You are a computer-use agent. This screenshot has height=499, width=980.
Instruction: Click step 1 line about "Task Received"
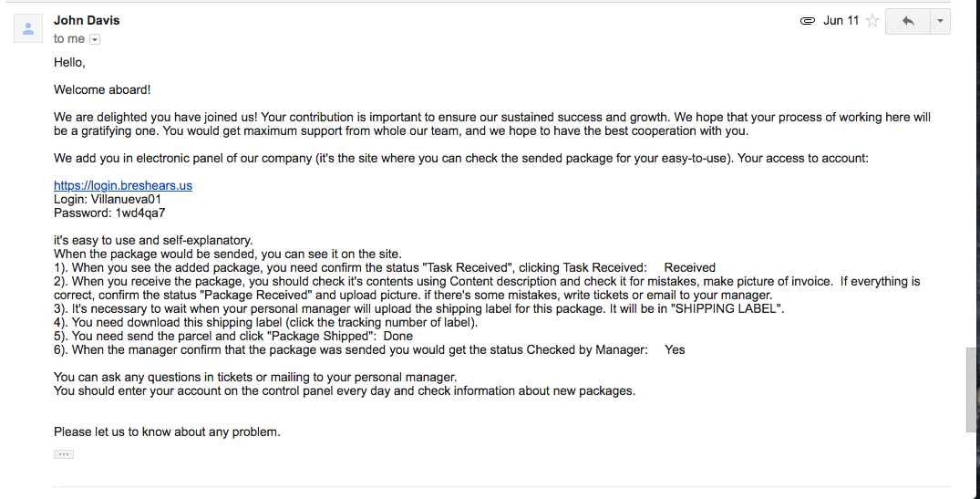(x=385, y=267)
